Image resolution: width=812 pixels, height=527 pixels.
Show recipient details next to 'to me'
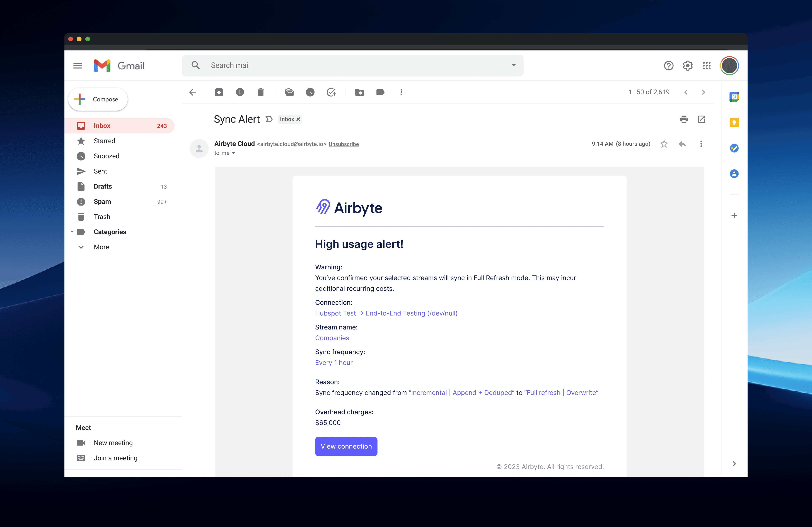click(x=233, y=153)
